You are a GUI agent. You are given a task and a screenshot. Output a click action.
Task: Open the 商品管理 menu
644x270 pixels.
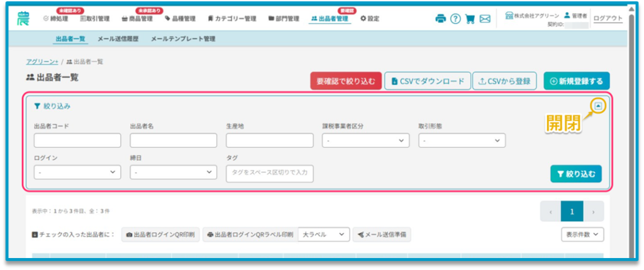click(x=136, y=19)
